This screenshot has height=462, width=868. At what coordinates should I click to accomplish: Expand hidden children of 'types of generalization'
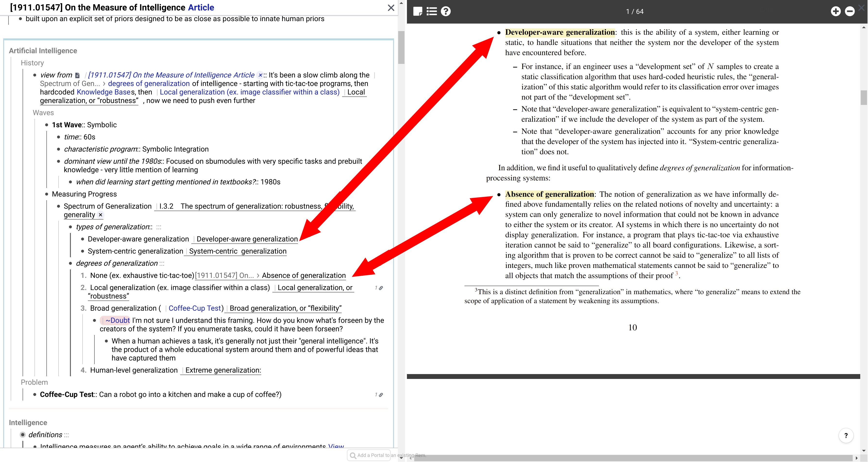(159, 227)
